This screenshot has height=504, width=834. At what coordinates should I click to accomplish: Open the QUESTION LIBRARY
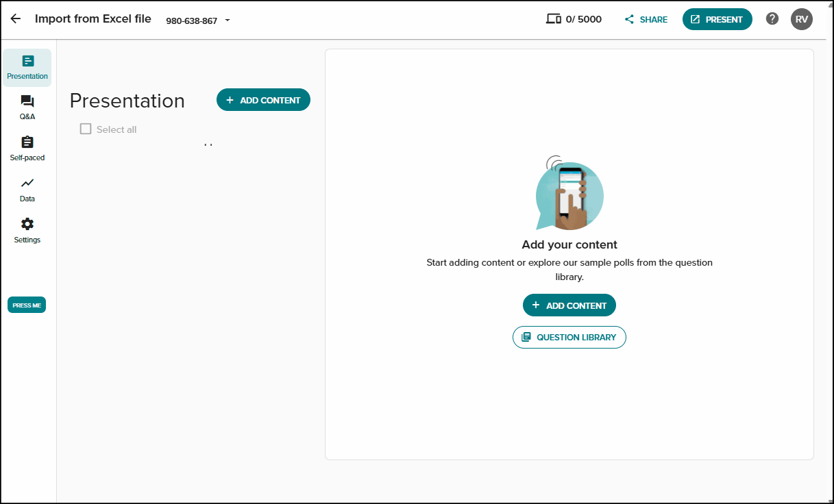(x=569, y=337)
